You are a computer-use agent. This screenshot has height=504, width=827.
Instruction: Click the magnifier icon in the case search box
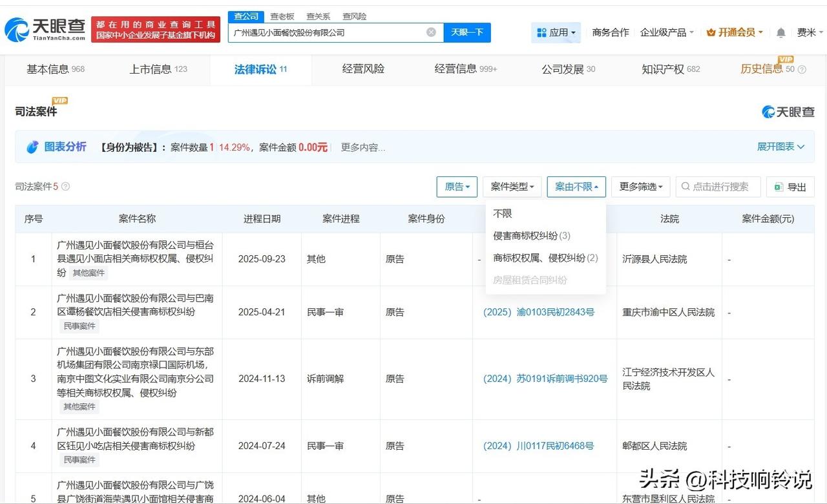point(686,187)
